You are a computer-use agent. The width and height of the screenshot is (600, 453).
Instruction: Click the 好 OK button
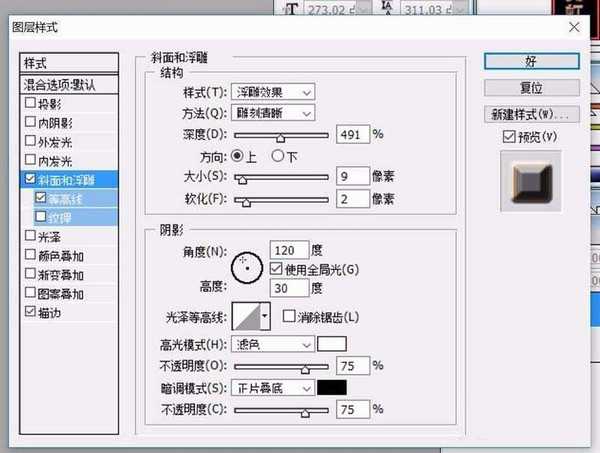point(532,61)
